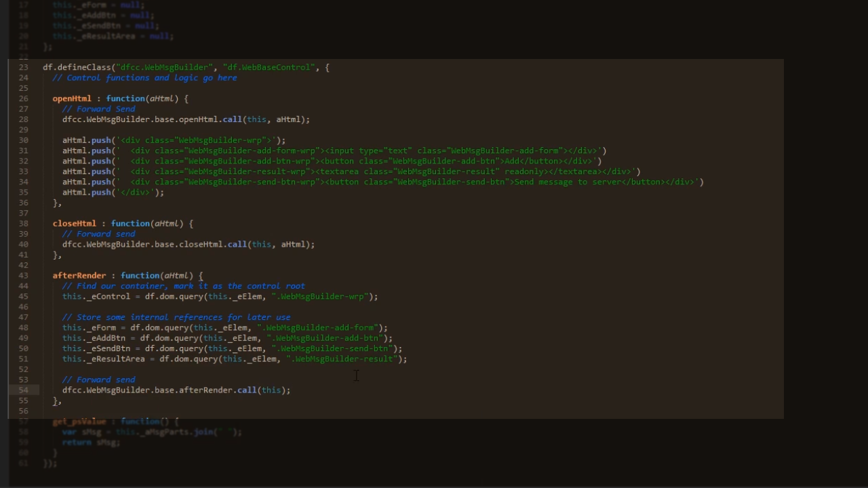The height and width of the screenshot is (488, 868).
Task: Click comment "Find our container, mark it as the control root"
Action: (184, 286)
